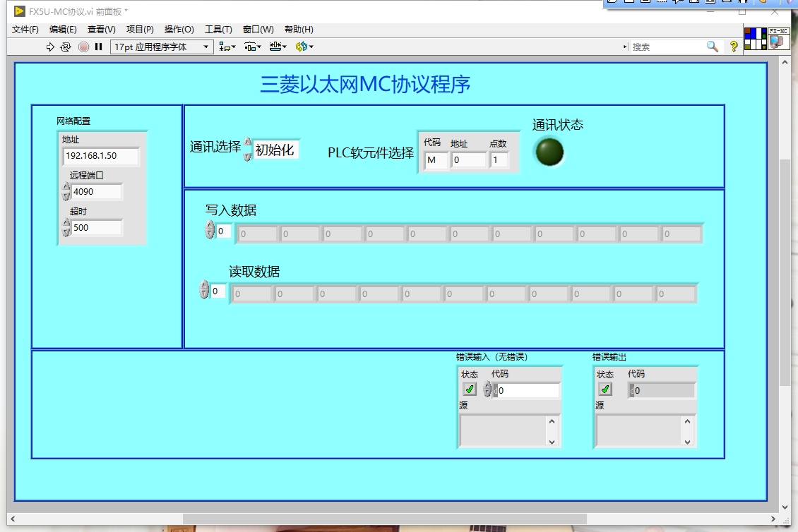Click the 写入数据 array index stepper
Viewport: 798px width, 532px height.
[210, 230]
